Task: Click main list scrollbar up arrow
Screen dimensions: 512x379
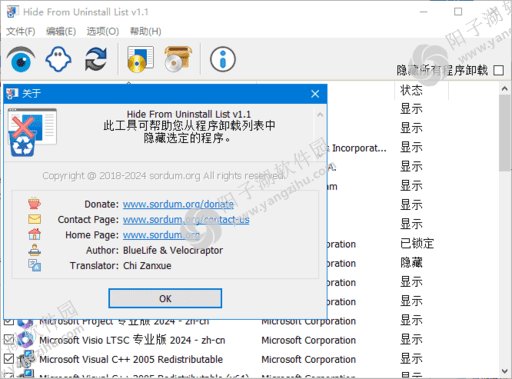Action: 504,88
